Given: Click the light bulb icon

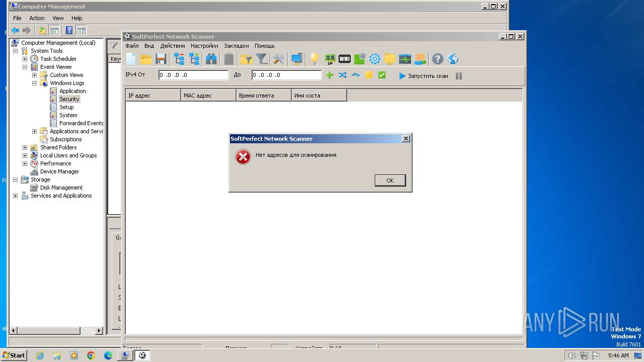Looking at the screenshot, I should [314, 59].
